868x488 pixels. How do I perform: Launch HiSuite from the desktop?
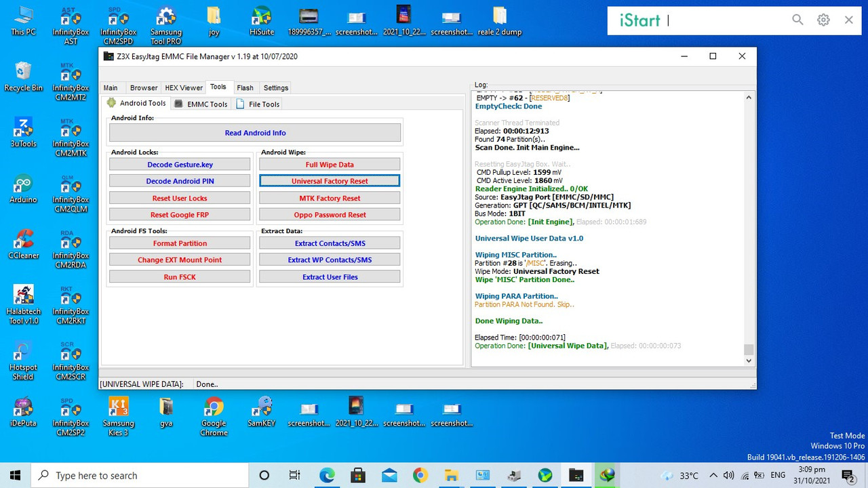tap(261, 21)
